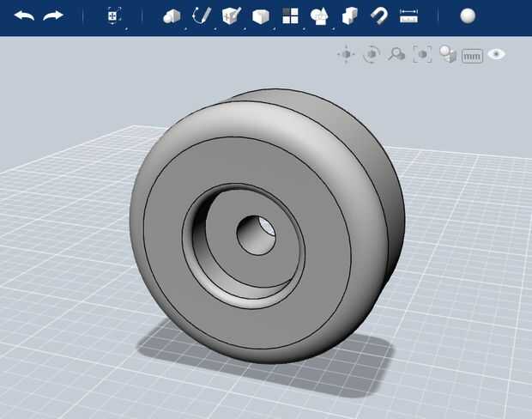Image resolution: width=532 pixels, height=419 pixels.
Task: Open the Combine tool
Action: tap(350, 16)
